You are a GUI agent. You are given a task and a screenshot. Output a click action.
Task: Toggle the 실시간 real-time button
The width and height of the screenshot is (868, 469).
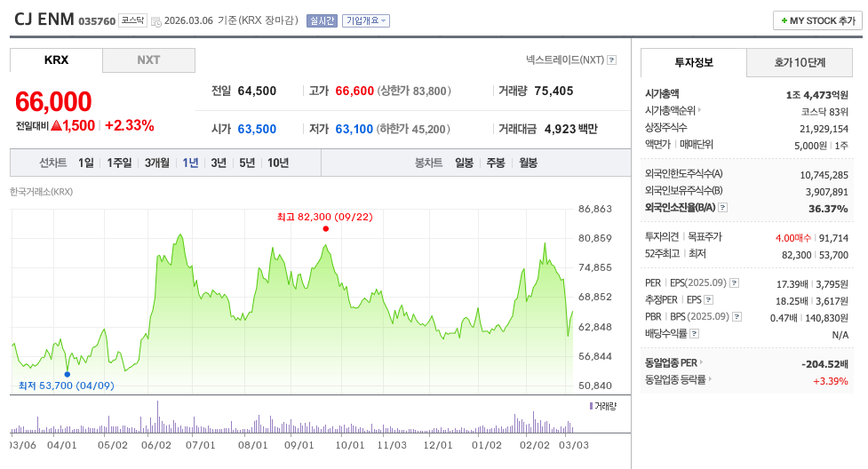tap(322, 20)
